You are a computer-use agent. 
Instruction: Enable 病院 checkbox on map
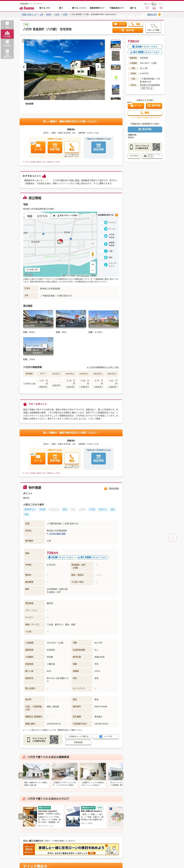point(101,258)
